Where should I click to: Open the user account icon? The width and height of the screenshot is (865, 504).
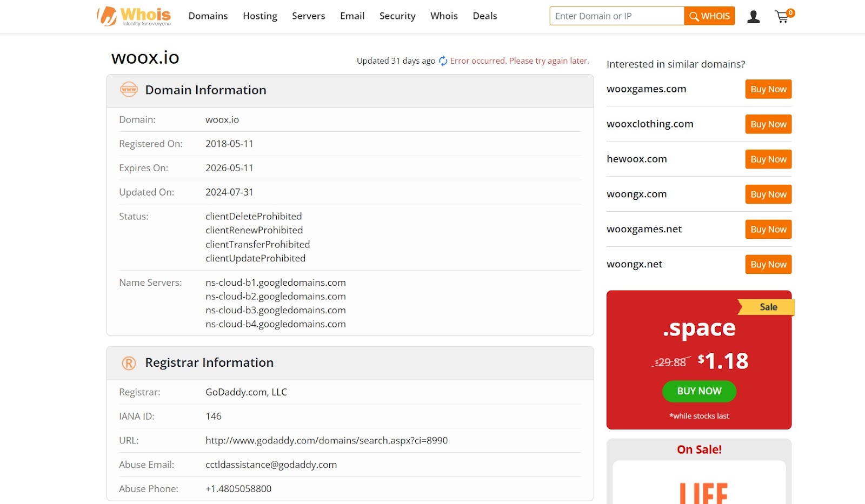tap(753, 17)
